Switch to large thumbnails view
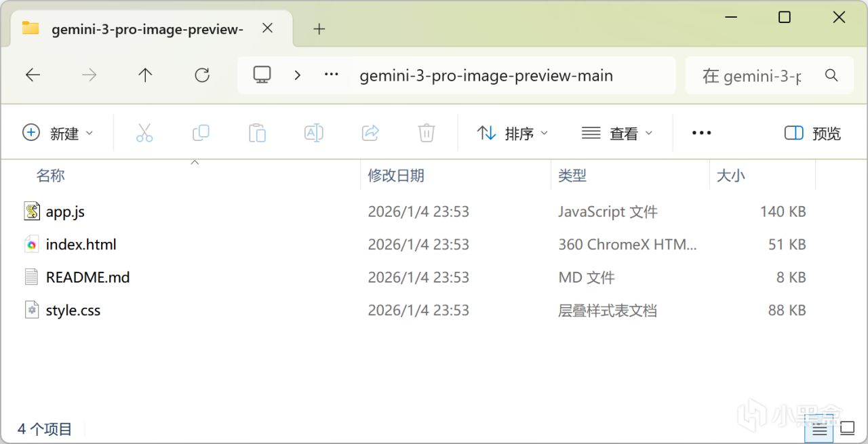 (847, 428)
